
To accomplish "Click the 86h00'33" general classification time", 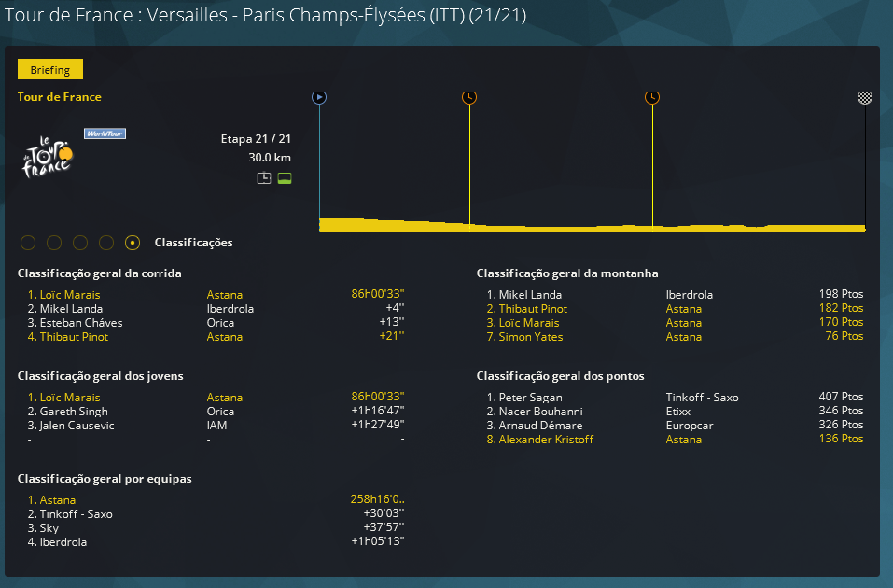I will pyautogui.click(x=378, y=294).
